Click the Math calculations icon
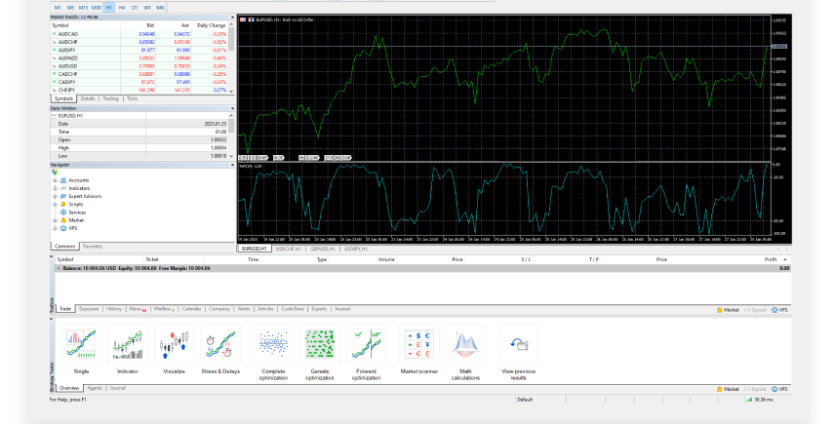Image resolution: width=836 pixels, height=424 pixels. point(465,345)
